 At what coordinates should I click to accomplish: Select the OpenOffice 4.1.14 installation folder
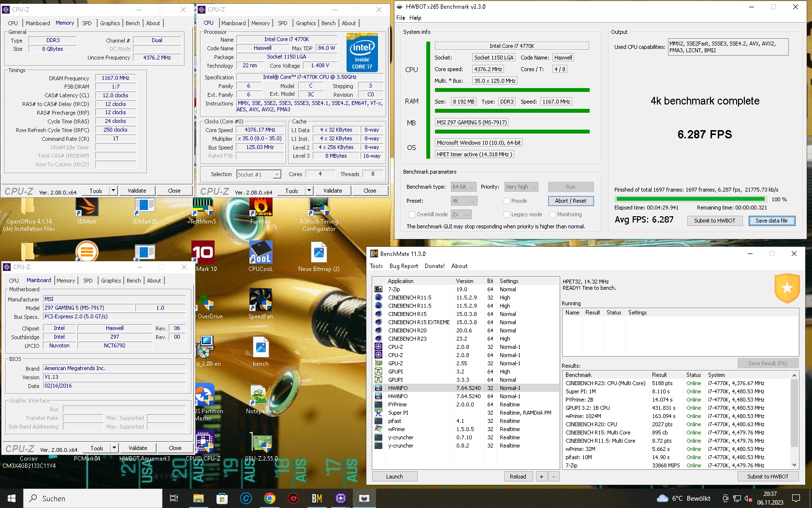(x=28, y=207)
